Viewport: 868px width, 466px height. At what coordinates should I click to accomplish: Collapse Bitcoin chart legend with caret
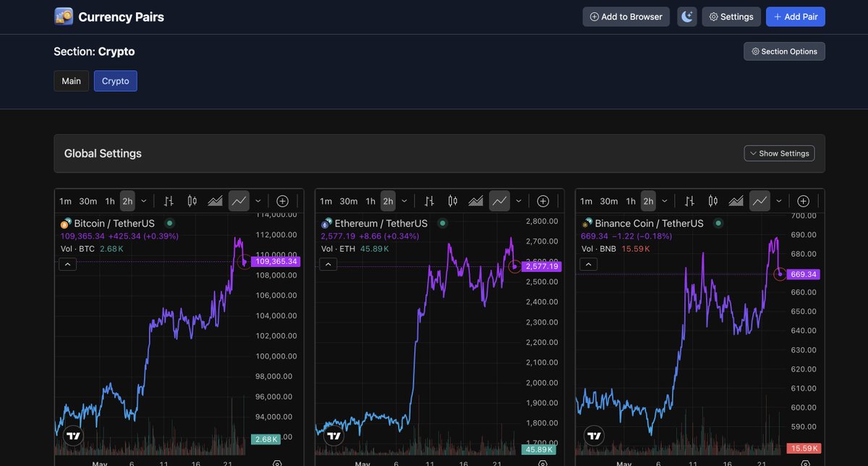(68, 264)
